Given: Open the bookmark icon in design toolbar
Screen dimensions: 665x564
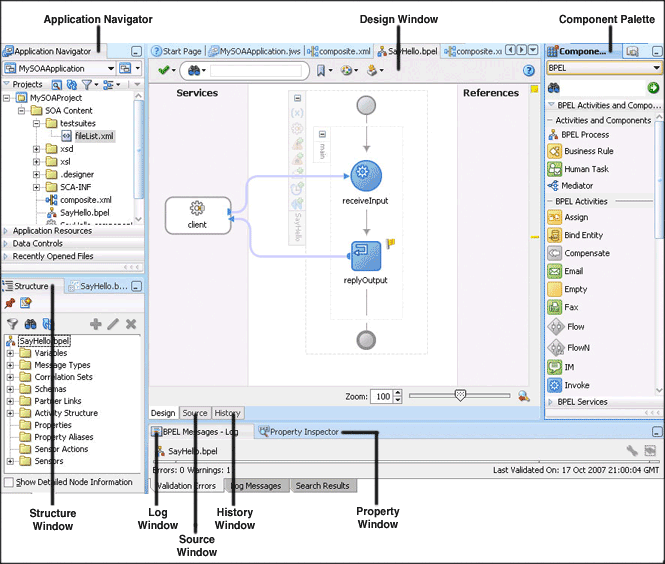Looking at the screenshot, I should tap(321, 70).
